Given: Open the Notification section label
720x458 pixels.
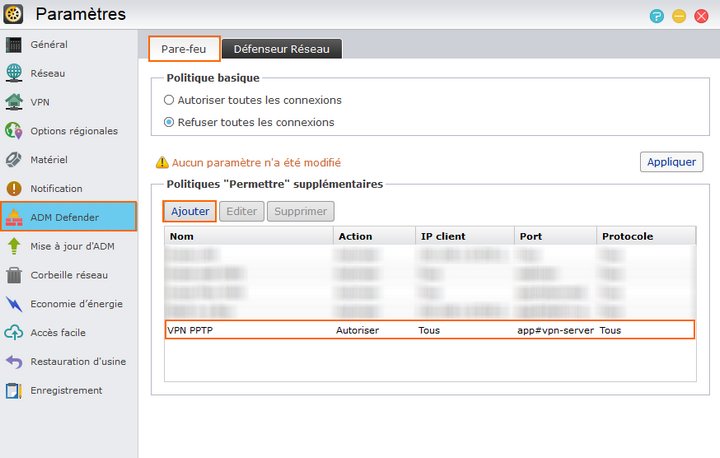Looking at the screenshot, I should click(56, 189).
